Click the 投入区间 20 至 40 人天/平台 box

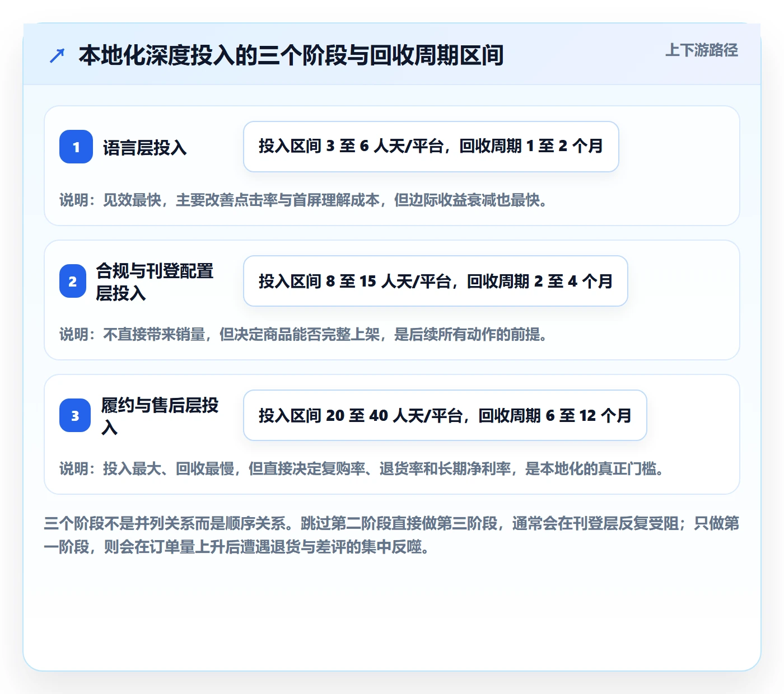445,415
